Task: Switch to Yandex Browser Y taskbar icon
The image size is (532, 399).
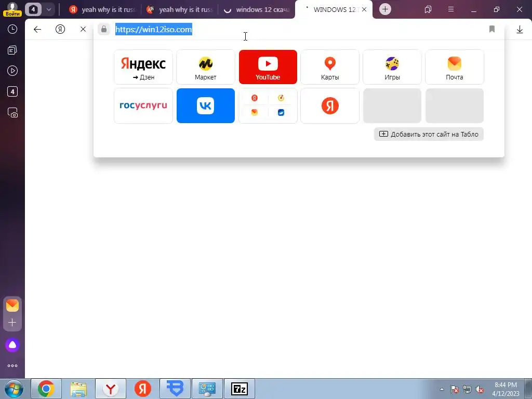Action: click(x=111, y=389)
